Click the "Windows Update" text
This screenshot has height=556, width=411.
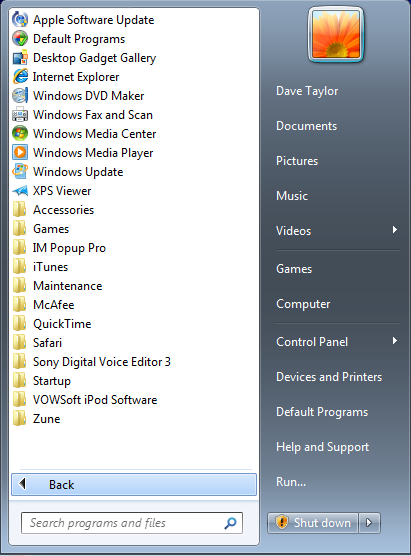coord(78,172)
